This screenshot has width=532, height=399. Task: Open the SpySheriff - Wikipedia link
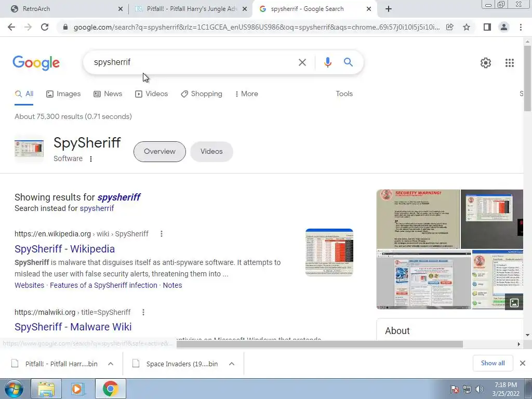(65, 249)
